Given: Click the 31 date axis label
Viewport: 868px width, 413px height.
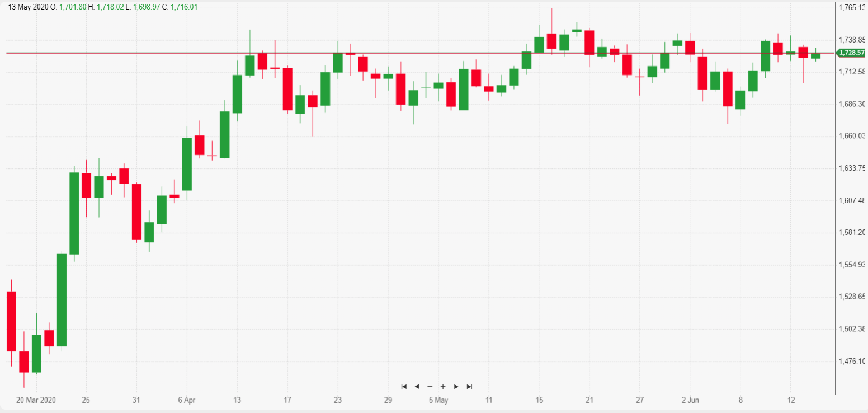Looking at the screenshot, I should click(x=136, y=400).
